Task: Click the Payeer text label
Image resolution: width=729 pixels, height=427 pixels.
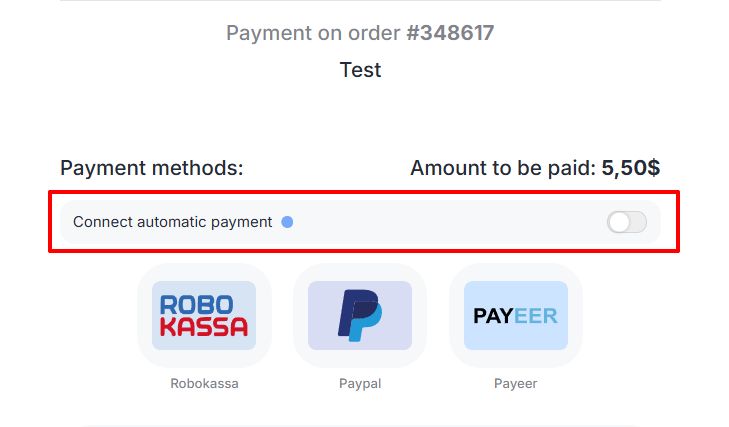Action: pos(516,383)
